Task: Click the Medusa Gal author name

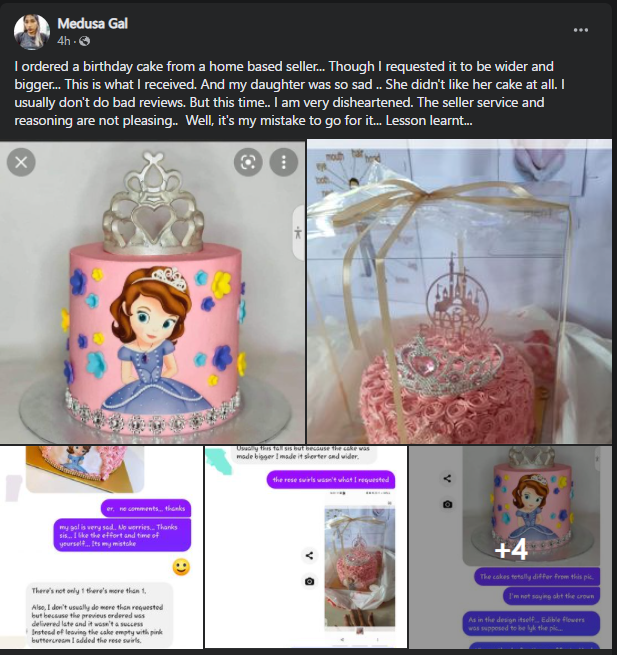Action: click(92, 23)
